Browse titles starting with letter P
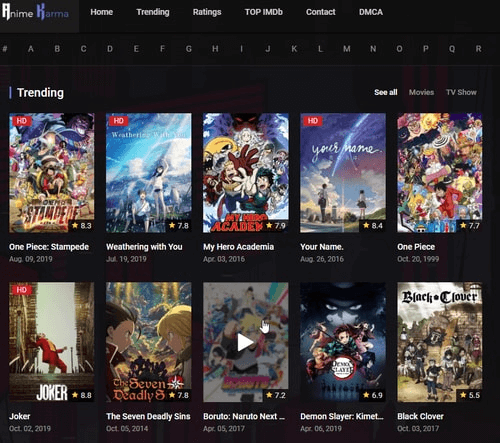The height and width of the screenshot is (443, 500). tap(426, 49)
